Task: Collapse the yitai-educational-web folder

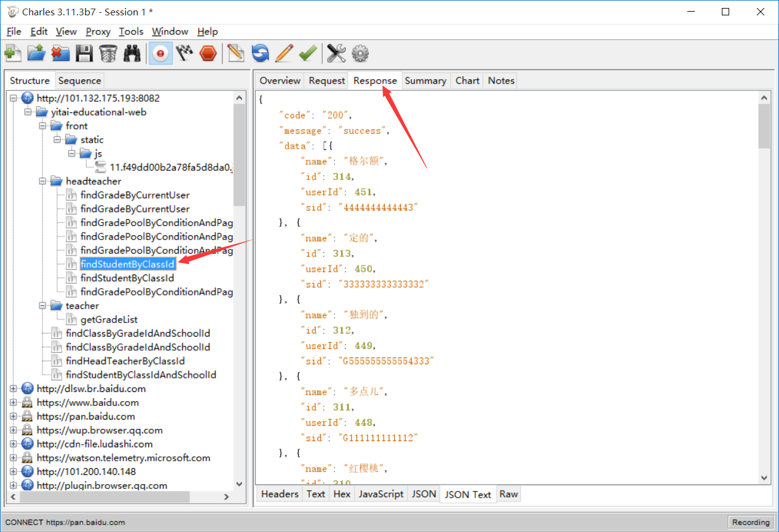Action: [28, 112]
